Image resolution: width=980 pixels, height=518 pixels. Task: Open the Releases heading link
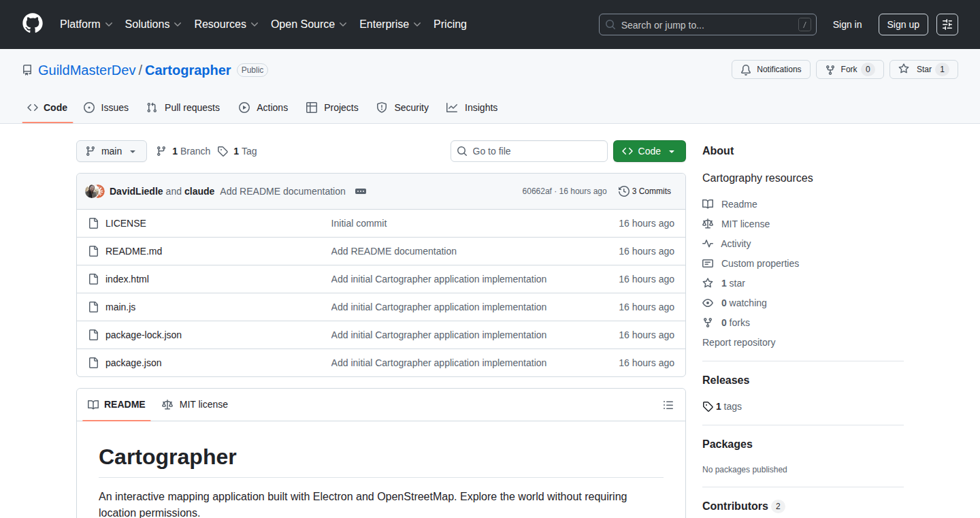coord(725,381)
